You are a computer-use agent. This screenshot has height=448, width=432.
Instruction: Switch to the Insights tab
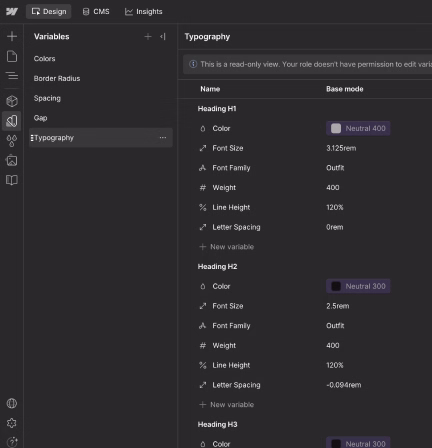144,12
